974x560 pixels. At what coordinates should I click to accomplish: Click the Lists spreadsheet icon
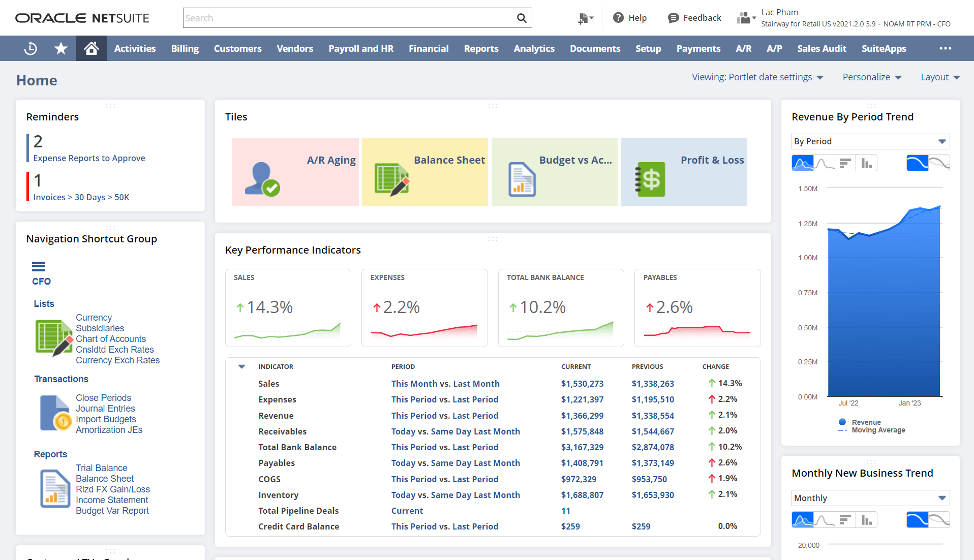coord(54,337)
